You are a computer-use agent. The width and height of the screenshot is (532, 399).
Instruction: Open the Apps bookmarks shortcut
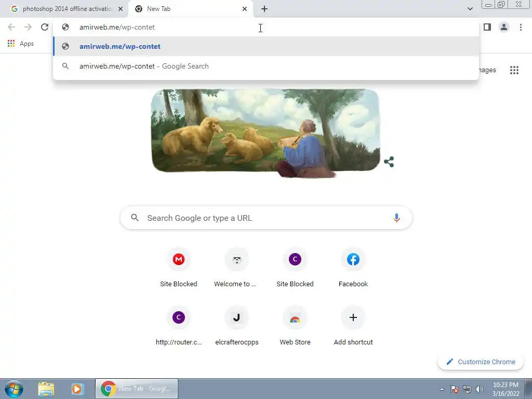tap(21, 44)
